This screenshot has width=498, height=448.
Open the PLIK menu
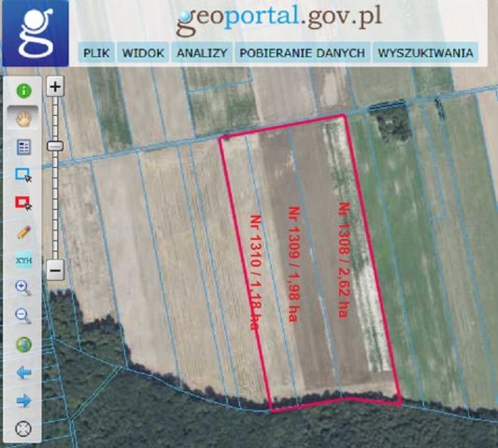pyautogui.click(x=96, y=52)
